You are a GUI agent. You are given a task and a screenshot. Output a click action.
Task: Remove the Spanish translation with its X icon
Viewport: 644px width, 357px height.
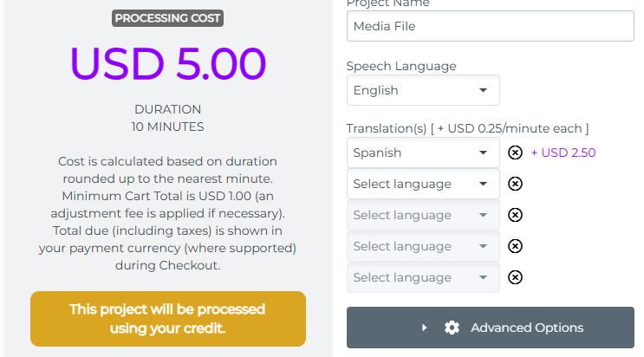(515, 153)
